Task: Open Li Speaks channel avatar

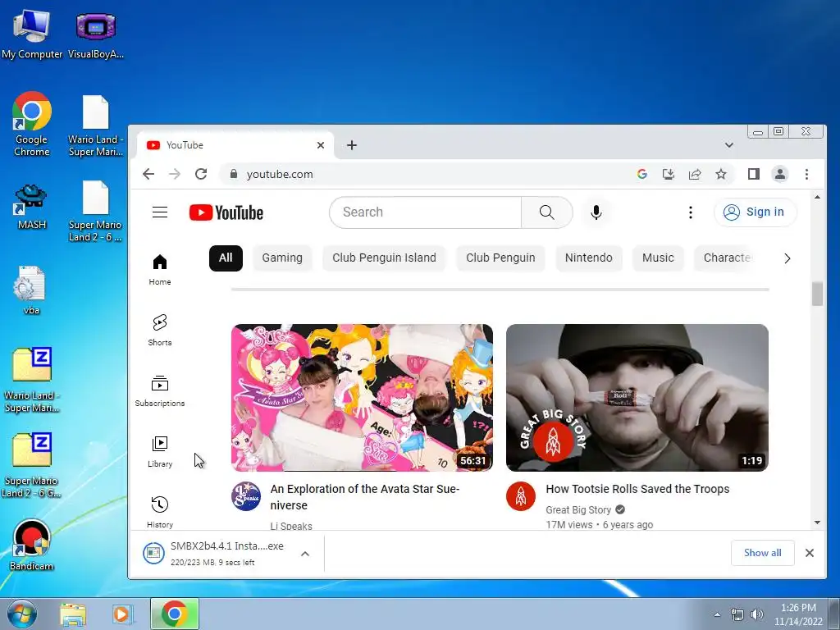Action: click(246, 496)
